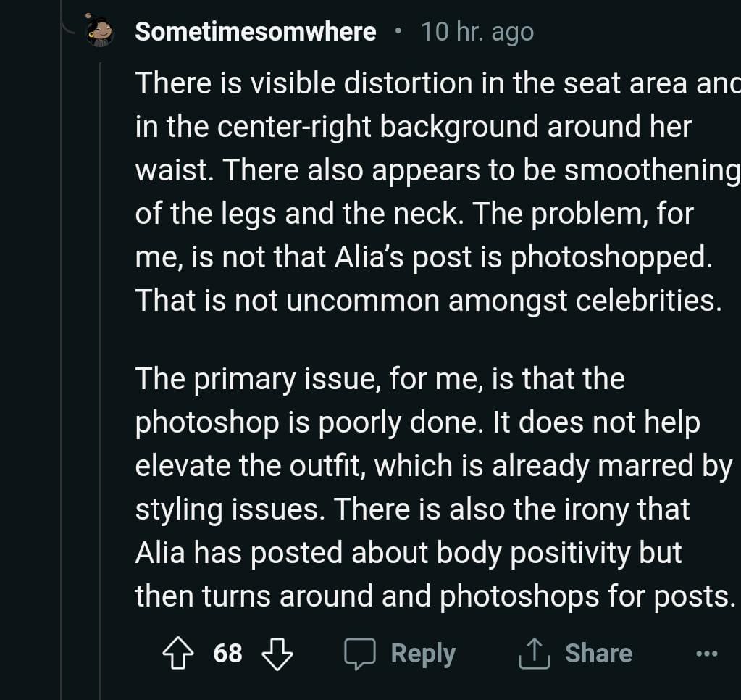The width and height of the screenshot is (741, 700).
Task: Click the Sometimesomwhere avatar image
Action: (99, 31)
